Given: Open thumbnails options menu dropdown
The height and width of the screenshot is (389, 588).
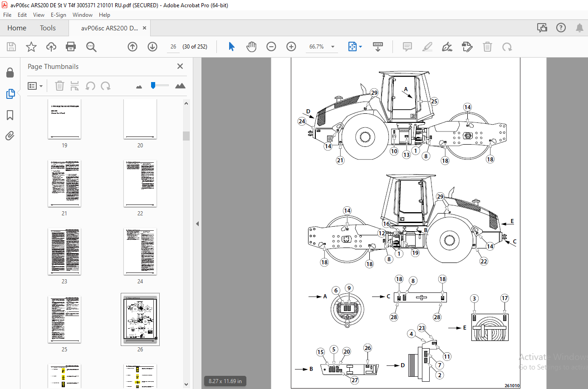Looking at the screenshot, I should pyautogui.click(x=35, y=86).
